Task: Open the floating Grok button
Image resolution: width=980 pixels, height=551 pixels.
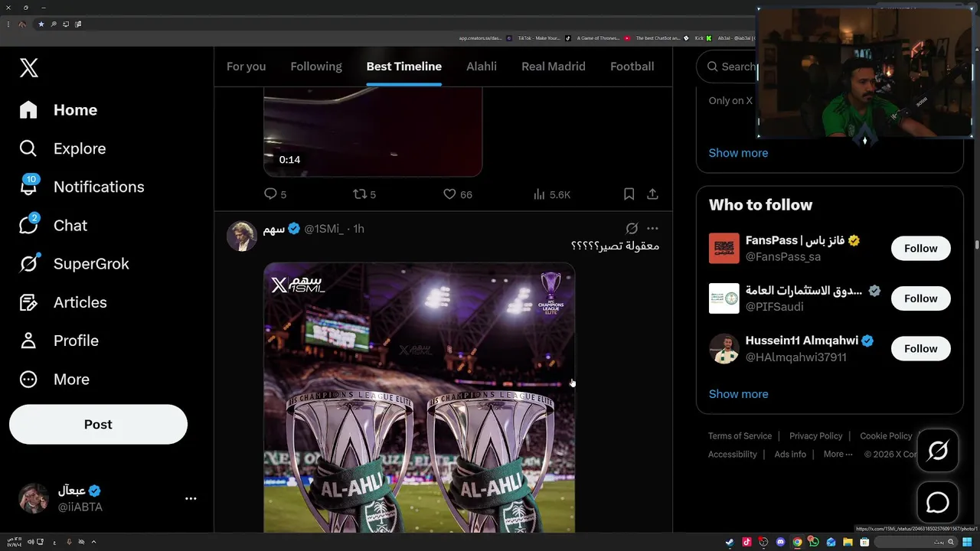Action: (938, 450)
